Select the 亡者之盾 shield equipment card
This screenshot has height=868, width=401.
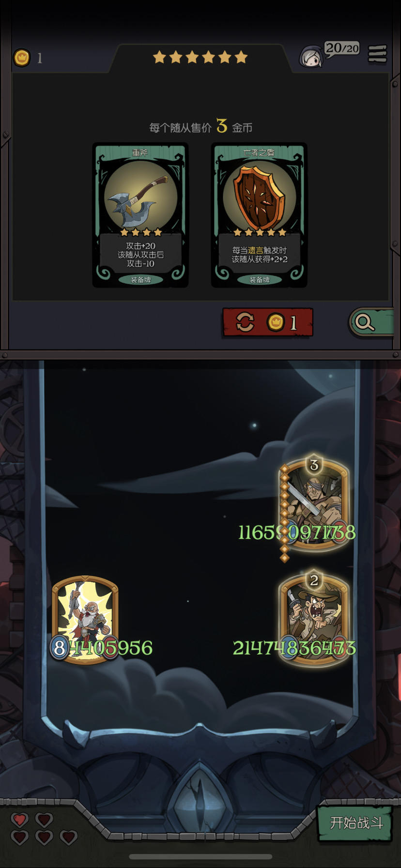point(259,215)
